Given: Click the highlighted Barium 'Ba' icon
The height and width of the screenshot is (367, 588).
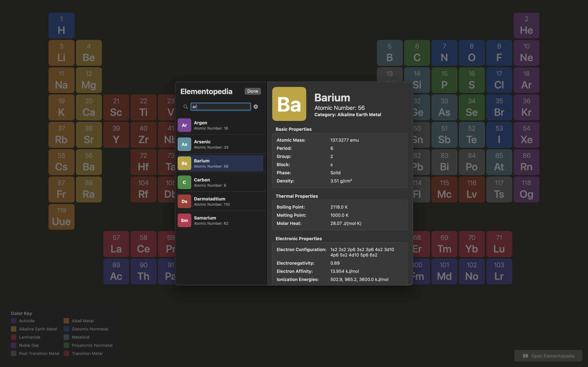Looking at the screenshot, I should [184, 163].
